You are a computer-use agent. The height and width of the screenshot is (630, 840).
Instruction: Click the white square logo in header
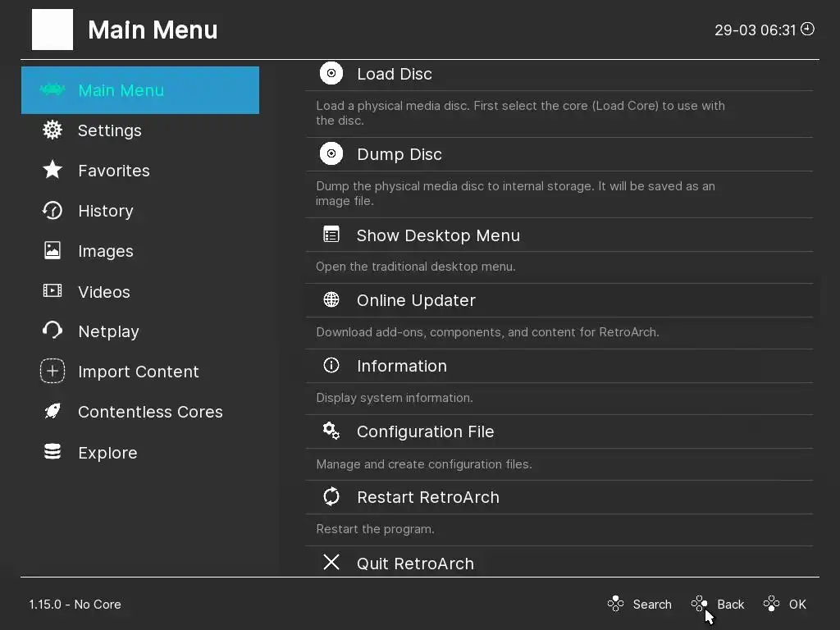(52, 30)
